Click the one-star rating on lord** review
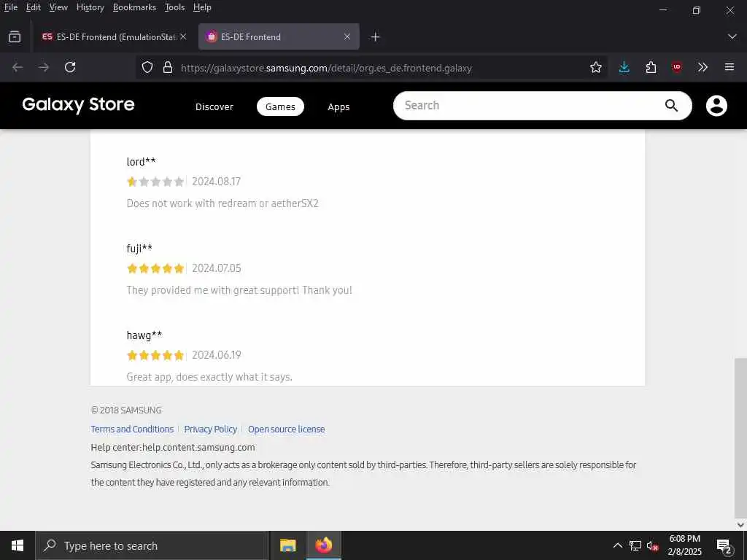The width and height of the screenshot is (747, 560). click(x=155, y=182)
